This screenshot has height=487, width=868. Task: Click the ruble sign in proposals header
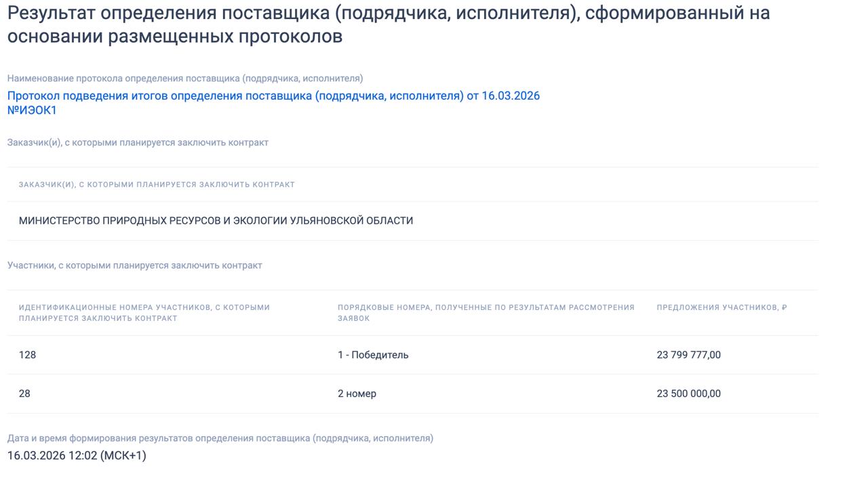coord(785,307)
